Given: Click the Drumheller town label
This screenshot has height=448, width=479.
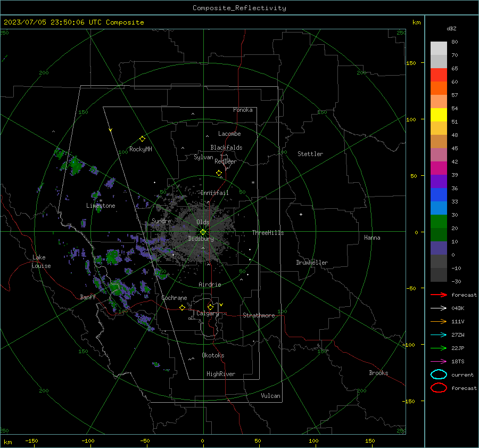Looking at the screenshot, I should 312,263.
